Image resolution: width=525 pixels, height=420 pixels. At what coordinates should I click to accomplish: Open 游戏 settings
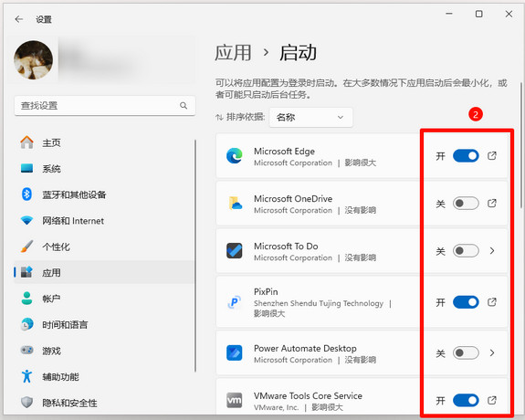tap(104, 351)
